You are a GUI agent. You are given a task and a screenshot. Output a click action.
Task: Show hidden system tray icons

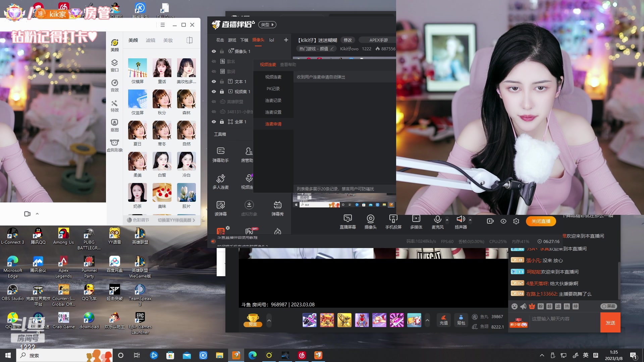click(542, 355)
